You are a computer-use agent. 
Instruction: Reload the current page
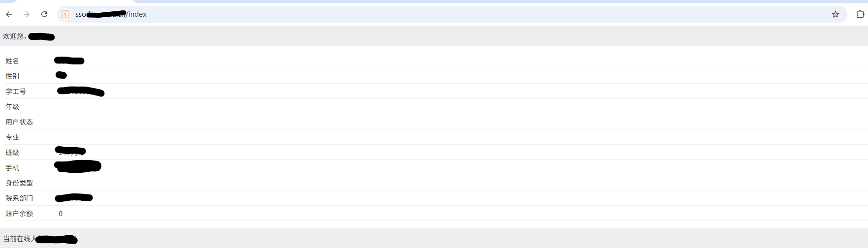[x=44, y=14]
